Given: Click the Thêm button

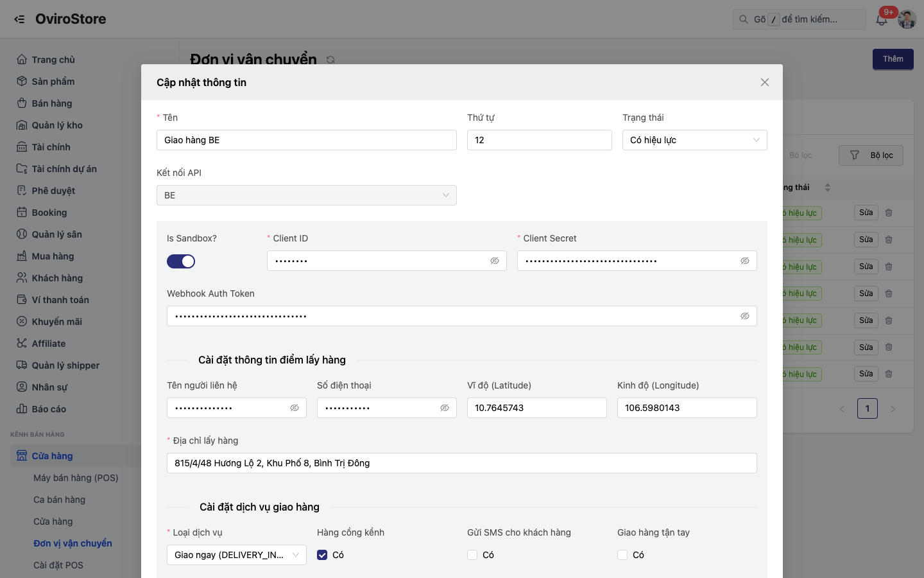Looking at the screenshot, I should [x=893, y=59].
